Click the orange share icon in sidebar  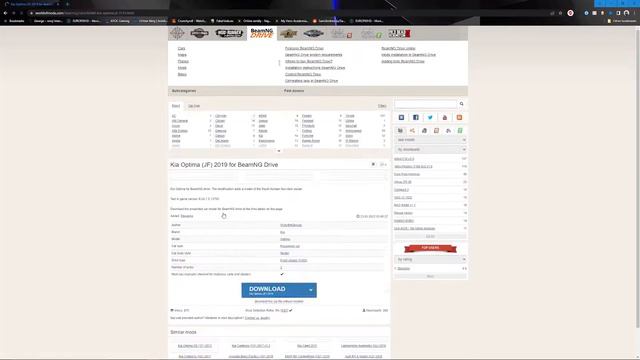(x=412, y=131)
